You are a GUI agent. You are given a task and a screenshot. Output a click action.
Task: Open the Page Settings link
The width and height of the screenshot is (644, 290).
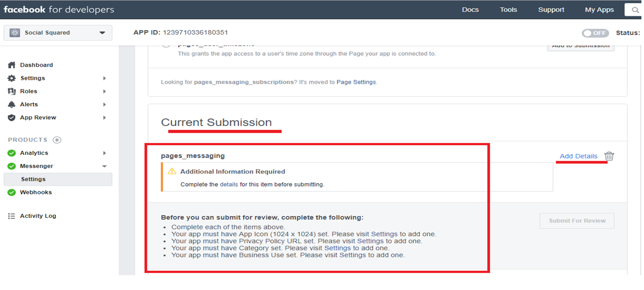356,82
